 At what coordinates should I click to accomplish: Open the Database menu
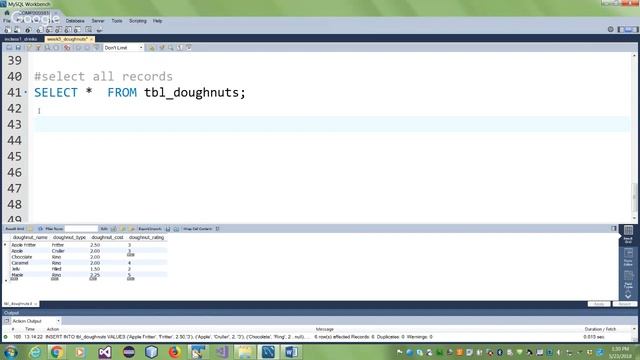pos(75,21)
